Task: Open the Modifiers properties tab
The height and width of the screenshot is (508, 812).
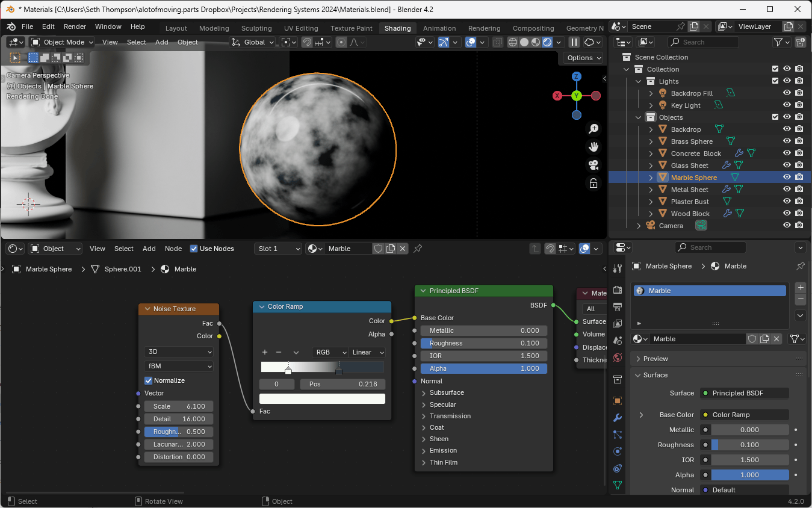Action: (x=617, y=418)
